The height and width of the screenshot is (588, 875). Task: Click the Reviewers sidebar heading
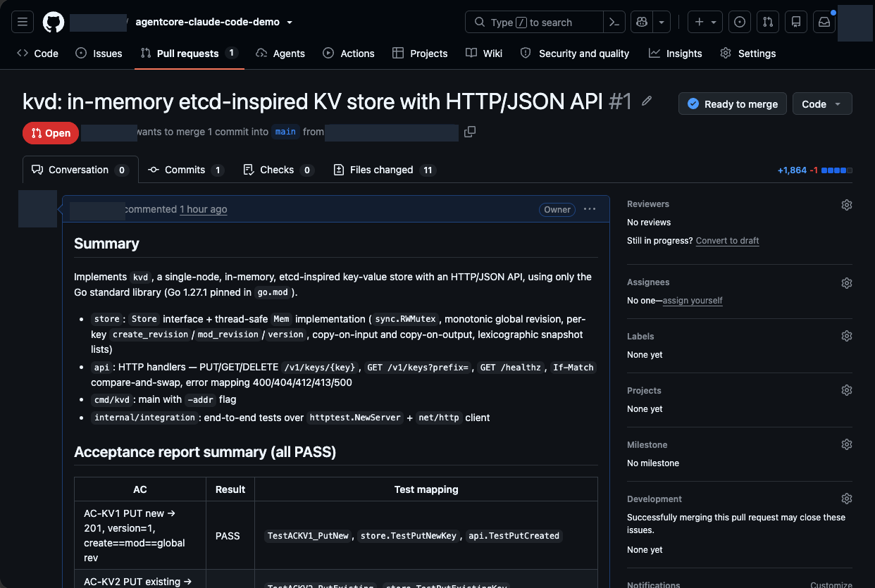tap(648, 204)
